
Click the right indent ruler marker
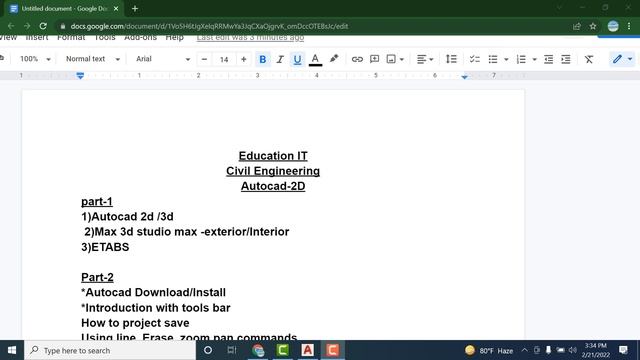click(464, 76)
